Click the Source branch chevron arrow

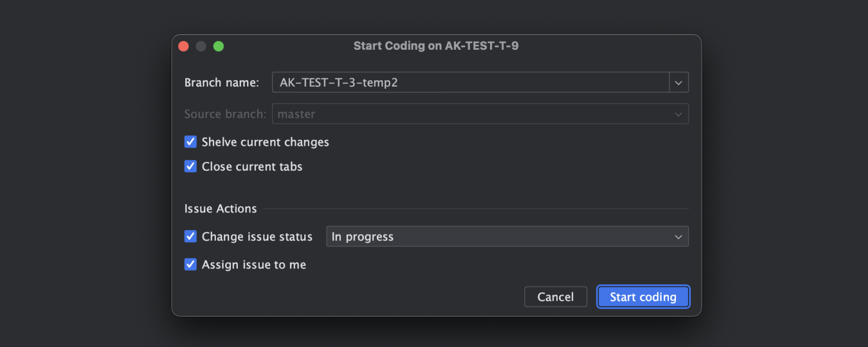(679, 114)
